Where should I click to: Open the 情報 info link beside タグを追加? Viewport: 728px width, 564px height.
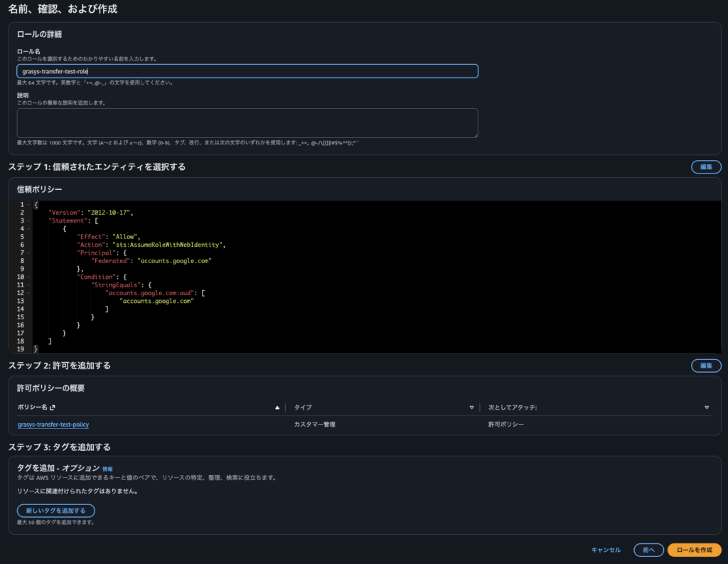point(107,469)
